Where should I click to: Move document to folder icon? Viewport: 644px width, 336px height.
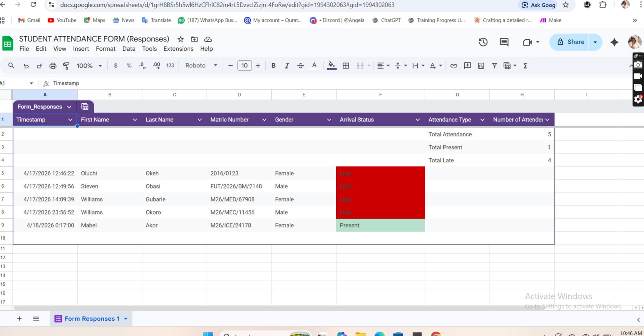tap(194, 39)
